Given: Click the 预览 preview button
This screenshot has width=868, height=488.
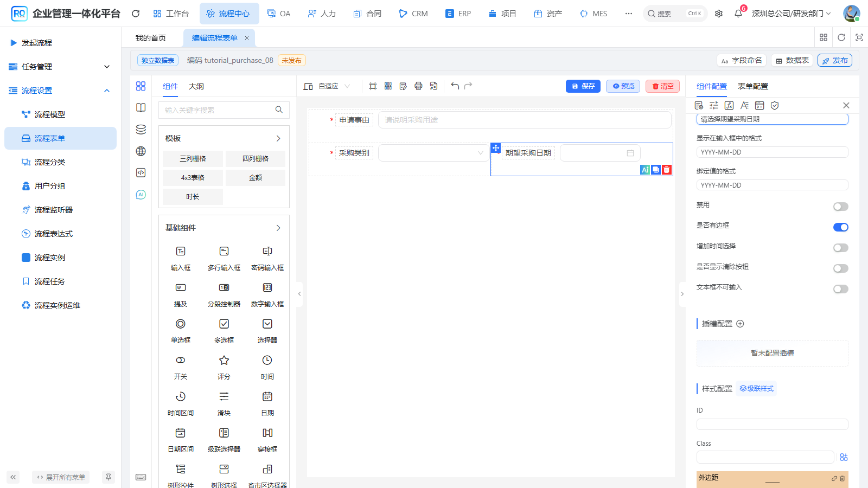Looking at the screenshot, I should pyautogui.click(x=623, y=86).
